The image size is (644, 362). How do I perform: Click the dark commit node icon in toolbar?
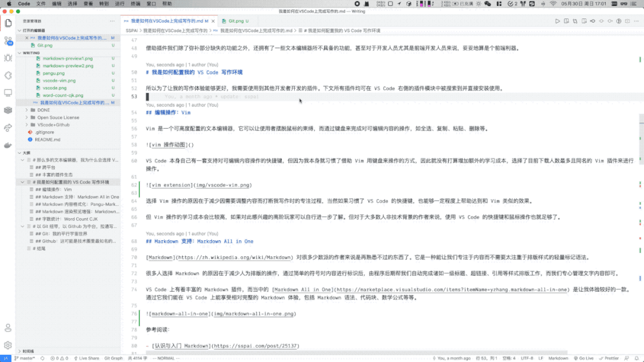[x=593, y=21]
